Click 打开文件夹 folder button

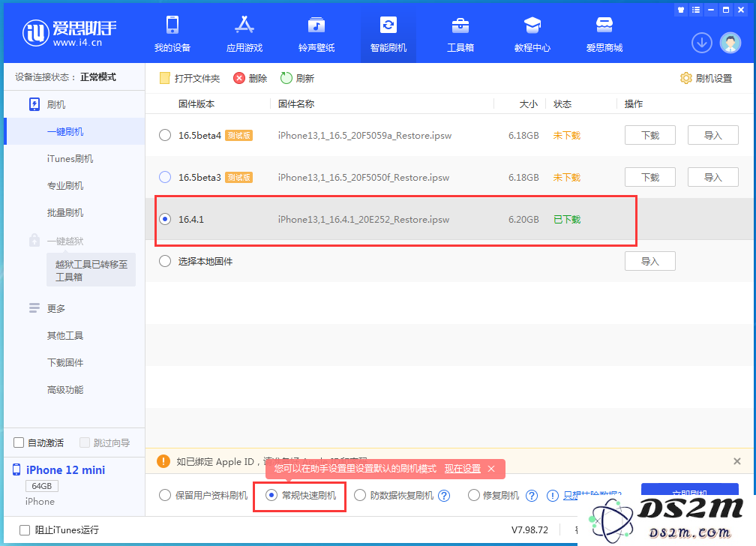tap(190, 78)
